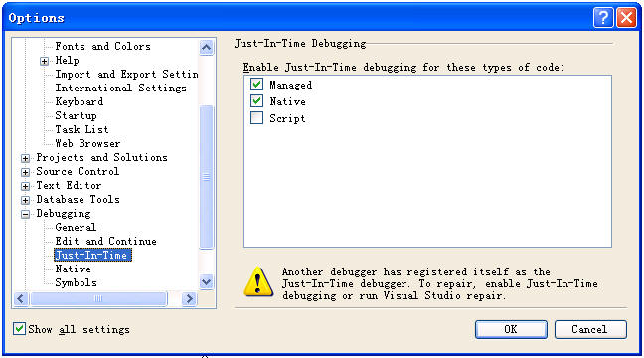Select the Debugging category label
Image resolution: width=644 pixels, height=358 pixels.
point(64,214)
